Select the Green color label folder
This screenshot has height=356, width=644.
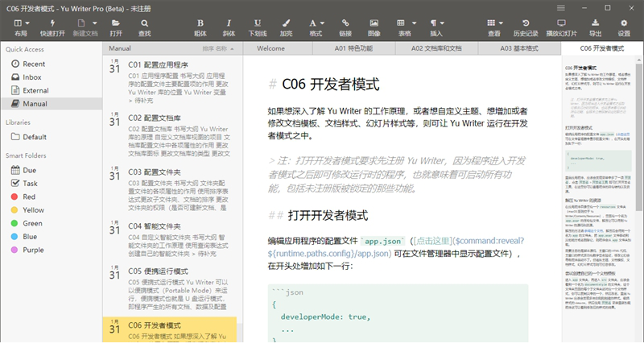[x=52, y=223]
